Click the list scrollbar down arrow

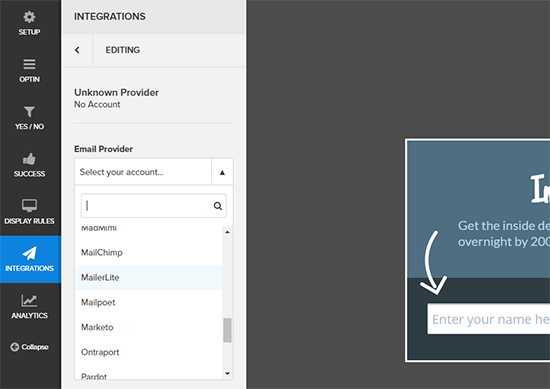coord(227,374)
